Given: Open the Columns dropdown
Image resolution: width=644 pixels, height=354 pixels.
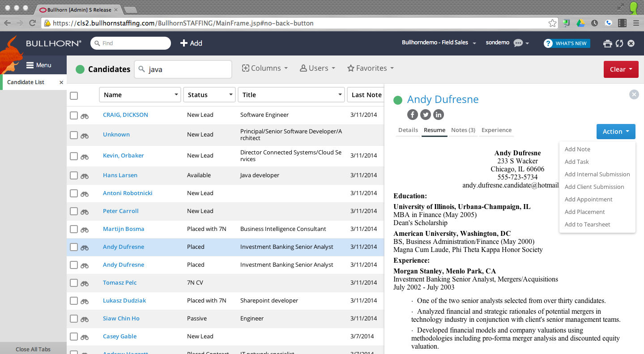Looking at the screenshot, I should (x=264, y=68).
